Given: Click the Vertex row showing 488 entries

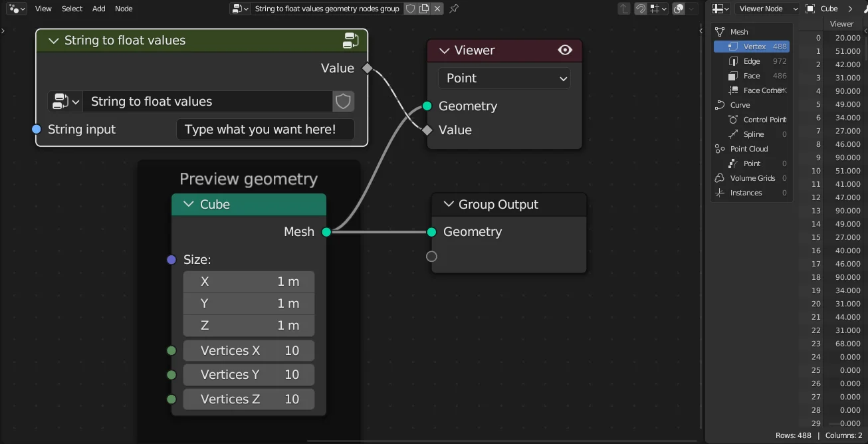Looking at the screenshot, I should coord(752,46).
